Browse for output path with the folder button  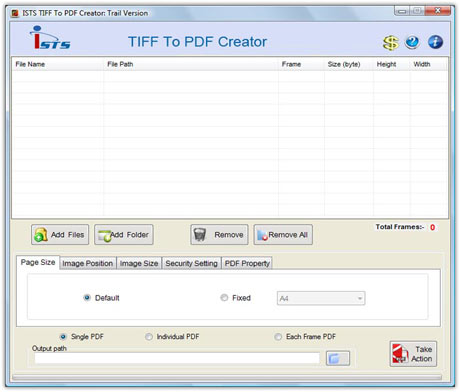click(x=338, y=358)
